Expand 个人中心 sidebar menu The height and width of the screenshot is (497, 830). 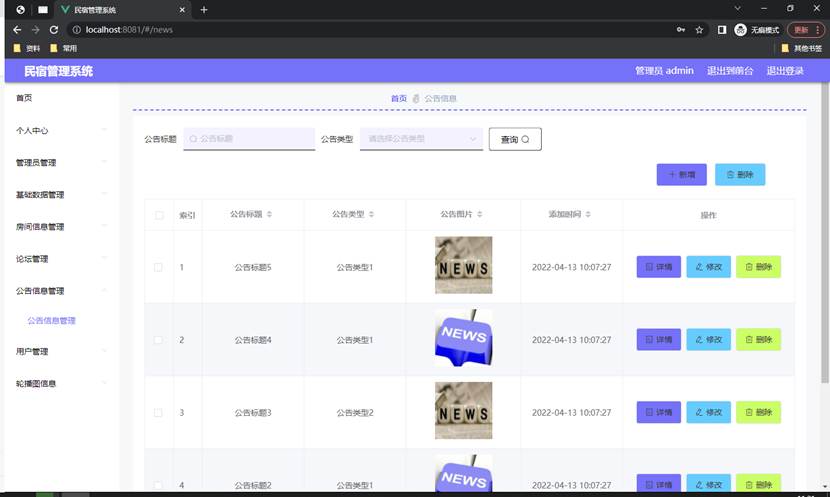coord(61,130)
